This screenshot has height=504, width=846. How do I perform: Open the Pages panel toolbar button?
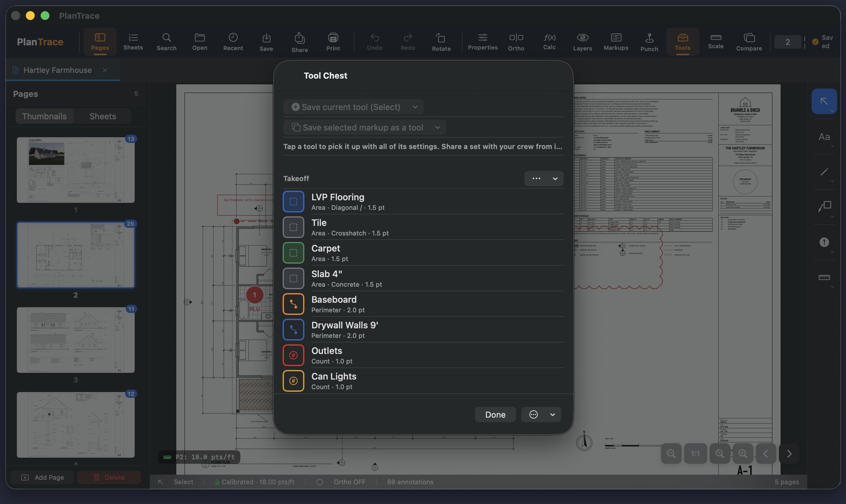coord(100,42)
